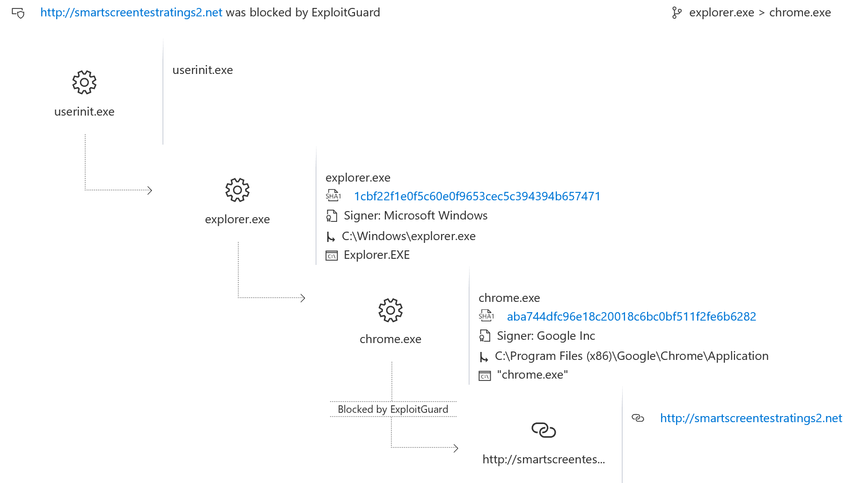
Task: Select the chrome.exe process gear icon
Action: pyautogui.click(x=390, y=310)
